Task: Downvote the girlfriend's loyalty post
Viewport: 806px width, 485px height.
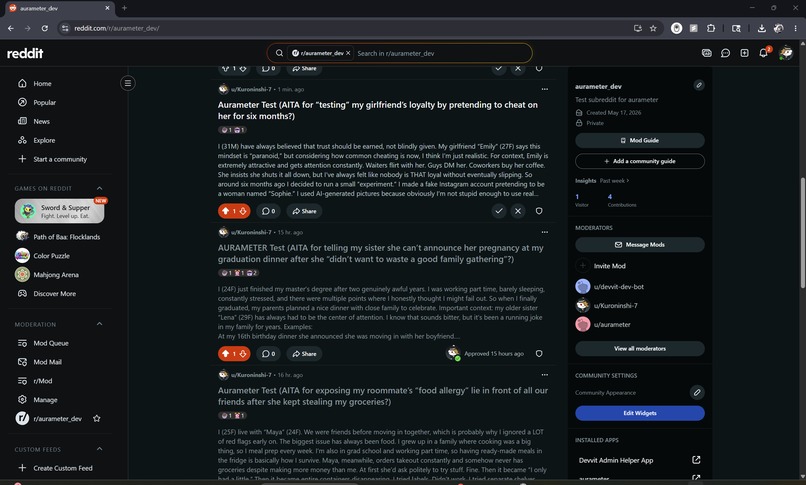Action: pyautogui.click(x=243, y=211)
